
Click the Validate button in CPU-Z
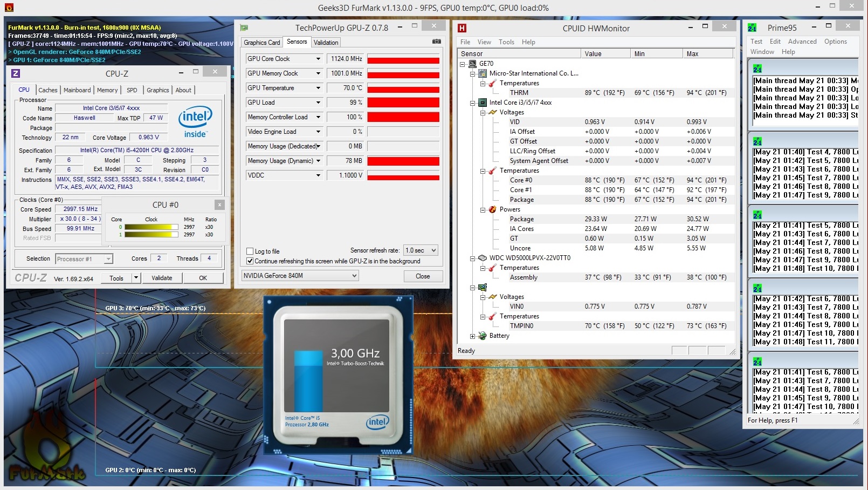click(162, 278)
